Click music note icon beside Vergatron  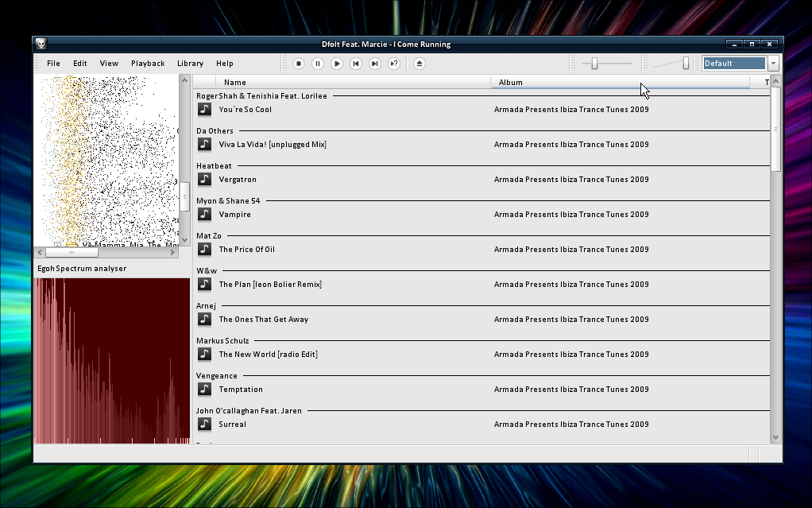click(204, 180)
